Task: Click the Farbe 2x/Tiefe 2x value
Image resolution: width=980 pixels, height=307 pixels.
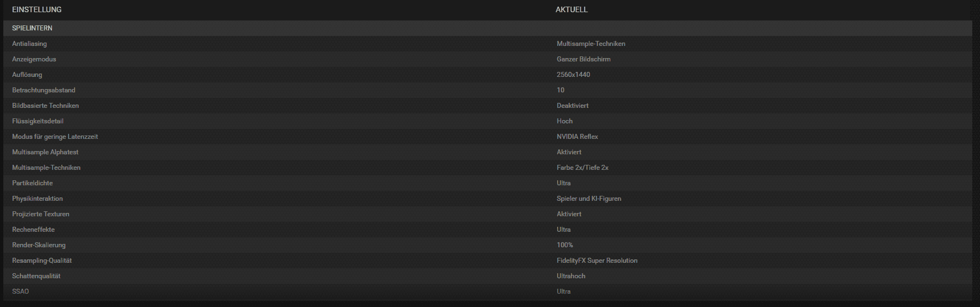Action: [583, 168]
